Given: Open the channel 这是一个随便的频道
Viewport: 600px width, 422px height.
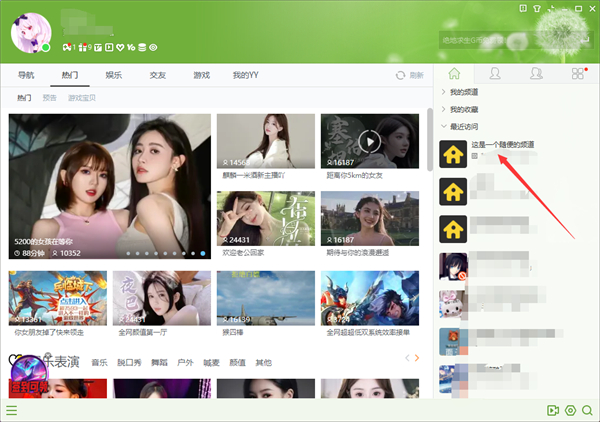Looking at the screenshot, I should (x=502, y=145).
